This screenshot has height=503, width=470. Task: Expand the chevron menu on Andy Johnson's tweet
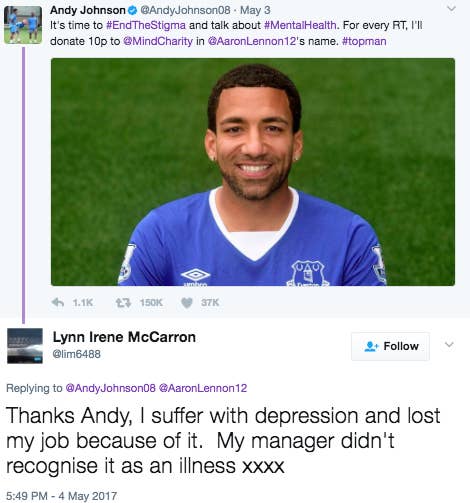pyautogui.click(x=451, y=9)
